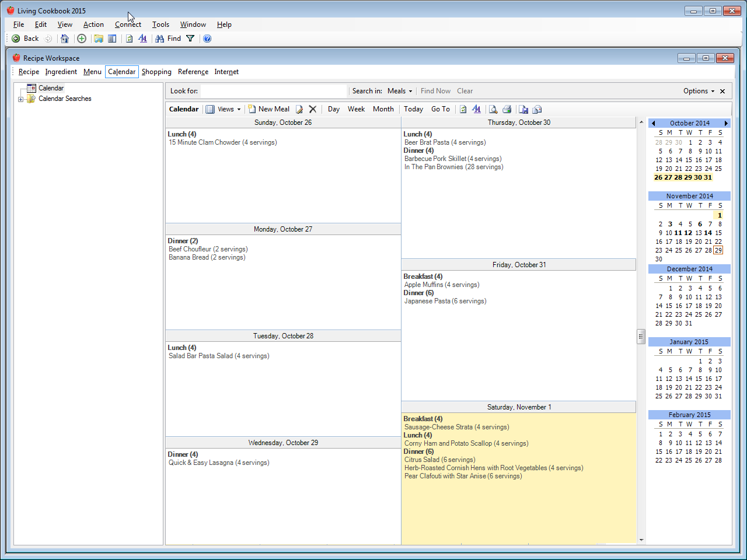Refresh the calendar using calendar toolbar icon
The image size is (747, 560).
point(463,109)
